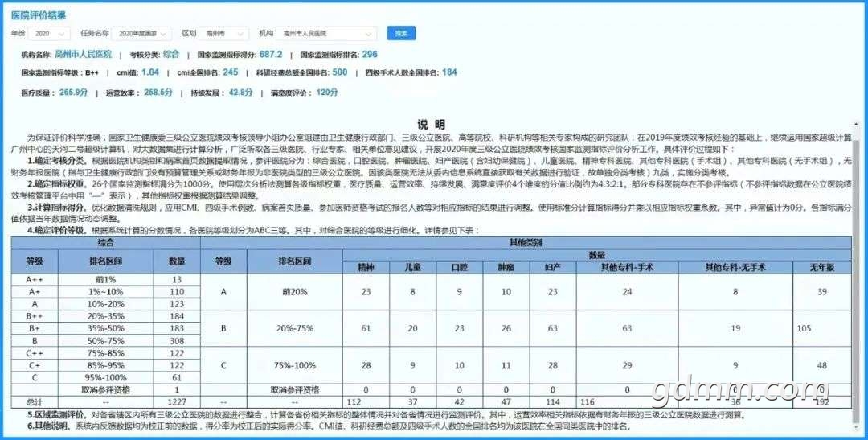Select the 运营效率 score 258.5分
Screen dimensions: 868x440
(158, 93)
